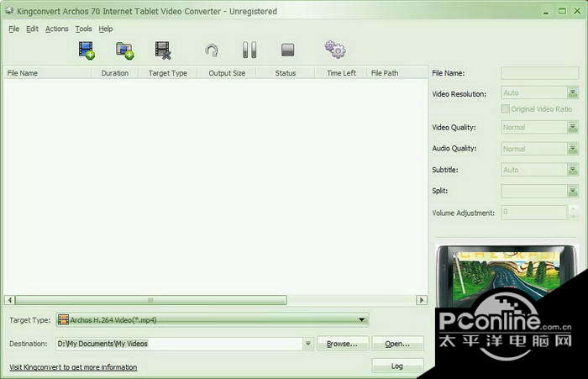
Task: Click the Volume Adjustment stepper arrows
Action: [573, 213]
